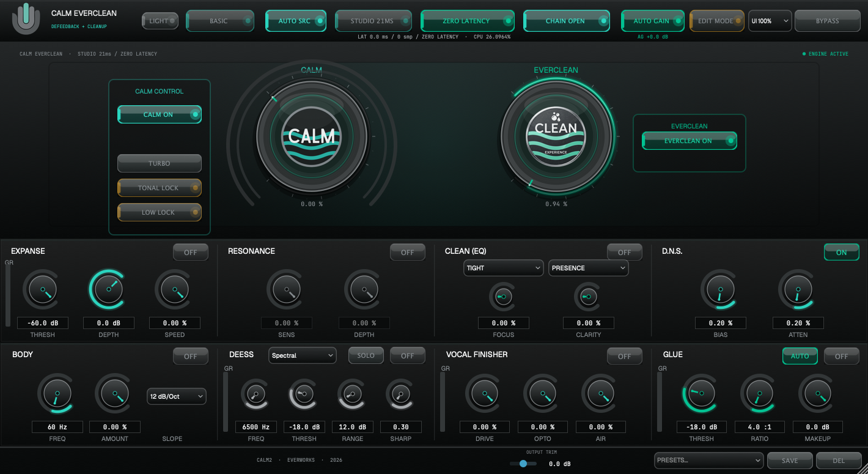Click the Expanse GR meter

8,297
